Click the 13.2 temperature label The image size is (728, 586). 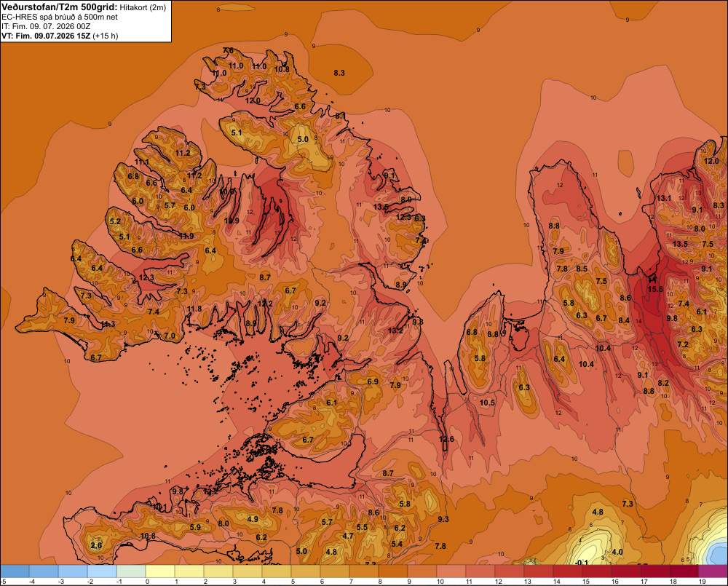(x=395, y=330)
